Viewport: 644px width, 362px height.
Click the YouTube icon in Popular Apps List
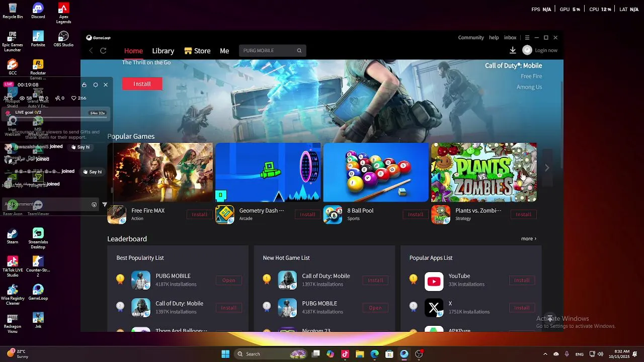[434, 281]
